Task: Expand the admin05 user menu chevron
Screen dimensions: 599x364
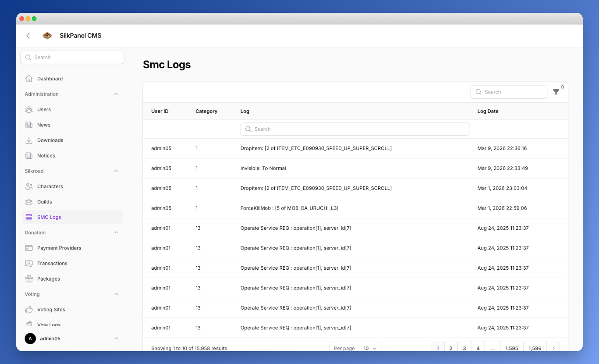Action: point(116,339)
